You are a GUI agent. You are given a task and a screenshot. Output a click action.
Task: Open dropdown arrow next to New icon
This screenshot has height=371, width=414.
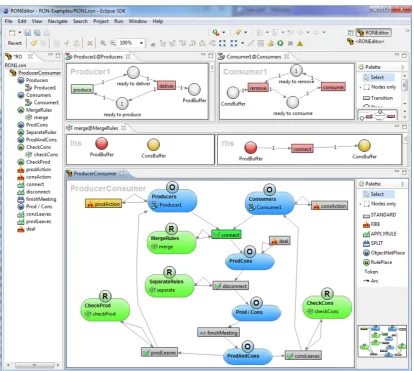point(19,33)
